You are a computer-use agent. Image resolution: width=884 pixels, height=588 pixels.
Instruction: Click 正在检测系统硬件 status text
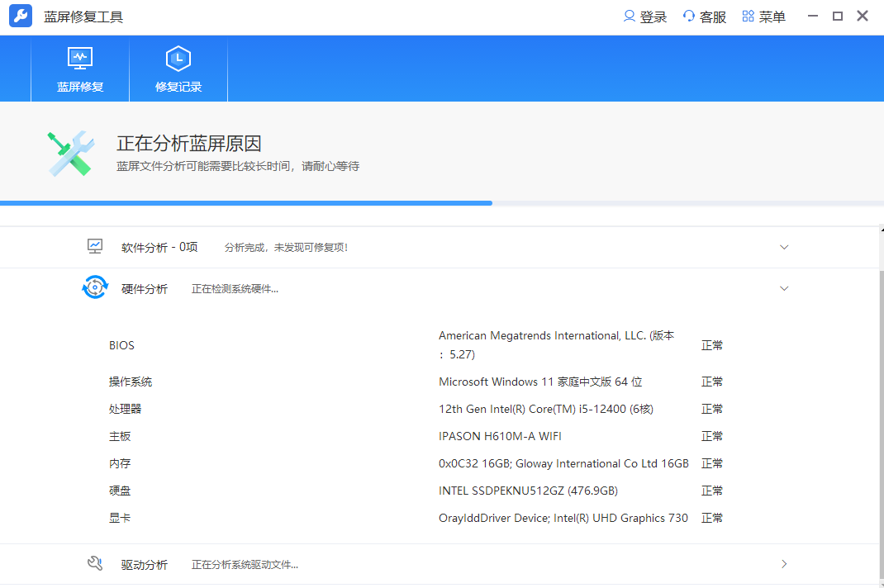[x=235, y=289]
